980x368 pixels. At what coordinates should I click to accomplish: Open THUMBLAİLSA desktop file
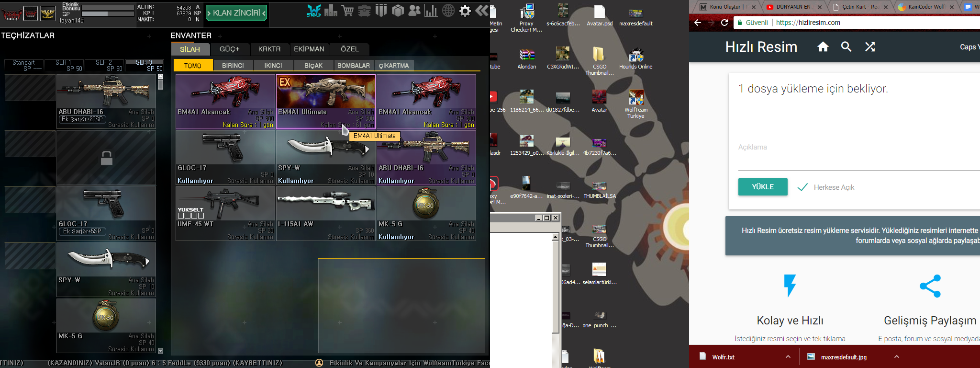(x=600, y=189)
